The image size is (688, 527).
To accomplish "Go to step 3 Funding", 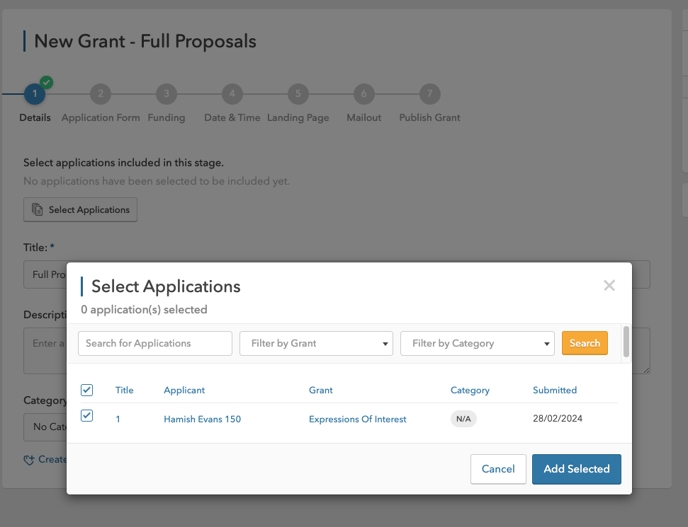I will (x=166, y=95).
